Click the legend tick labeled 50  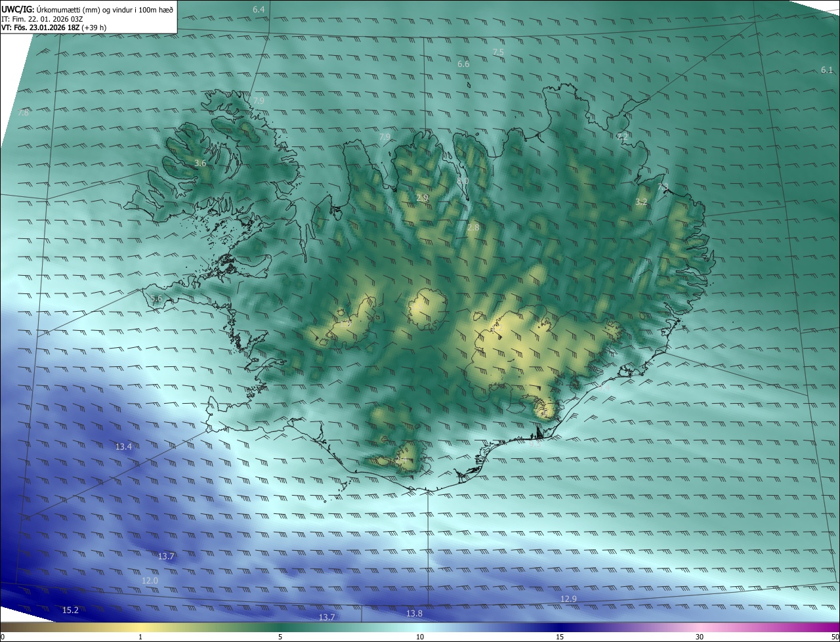pos(835,637)
